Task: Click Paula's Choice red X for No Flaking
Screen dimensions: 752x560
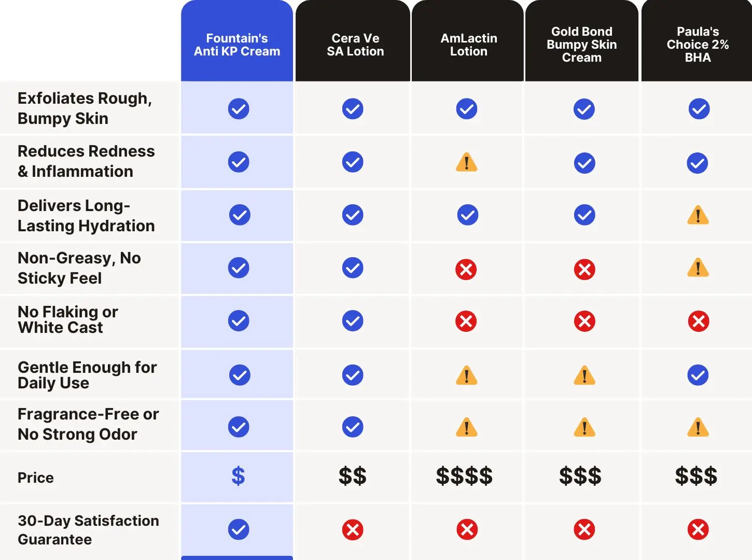Action: tap(698, 321)
